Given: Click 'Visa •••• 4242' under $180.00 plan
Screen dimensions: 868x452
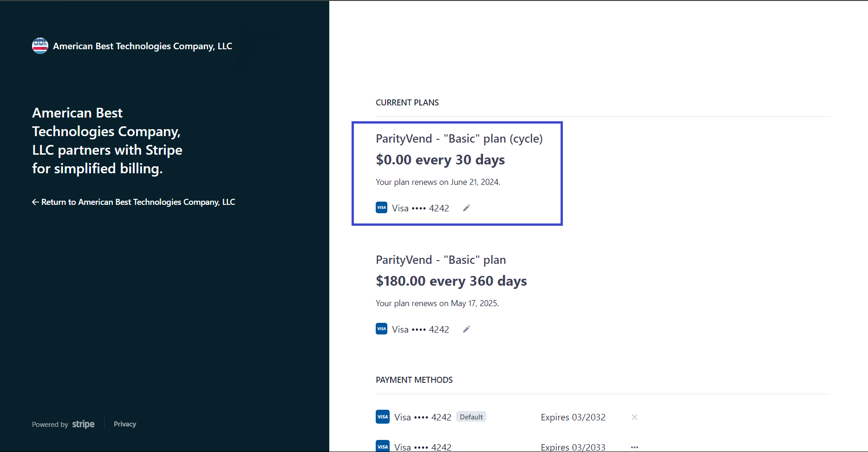Looking at the screenshot, I should point(420,329).
